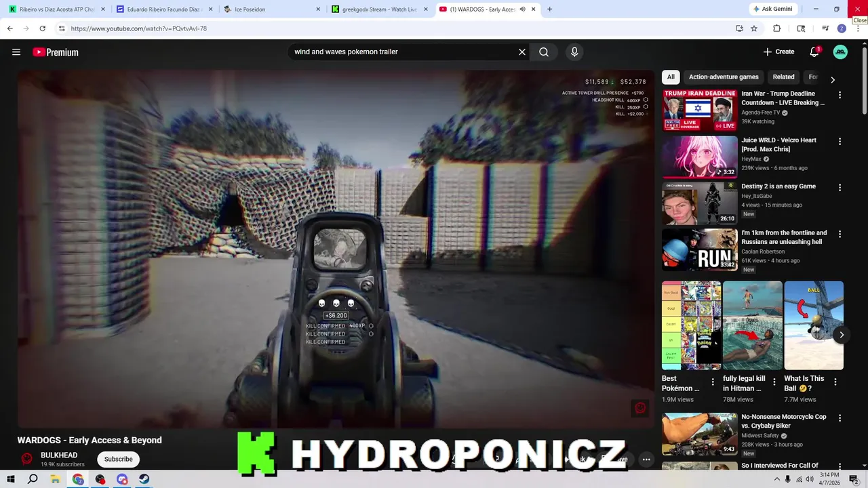Reload the page in Chrome
The image size is (868, 488).
pyautogui.click(x=42, y=28)
